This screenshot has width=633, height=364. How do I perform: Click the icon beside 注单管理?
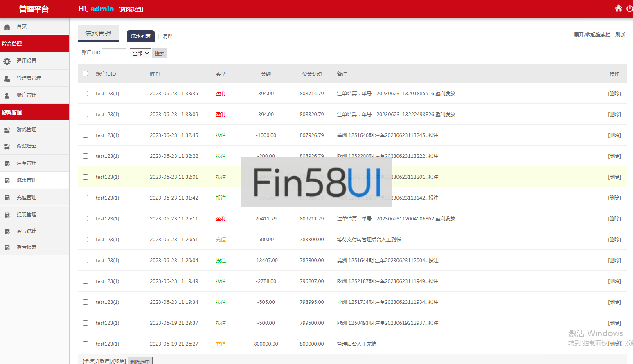(x=7, y=163)
